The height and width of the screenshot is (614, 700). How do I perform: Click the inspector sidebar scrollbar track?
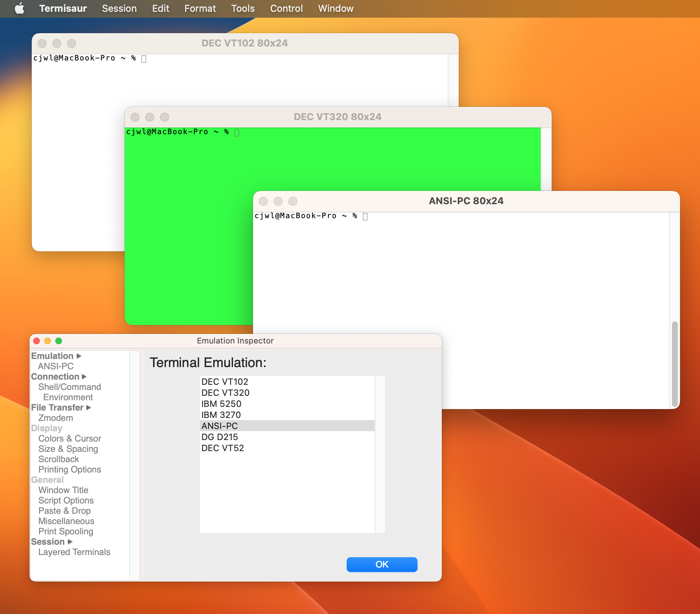coord(135,465)
